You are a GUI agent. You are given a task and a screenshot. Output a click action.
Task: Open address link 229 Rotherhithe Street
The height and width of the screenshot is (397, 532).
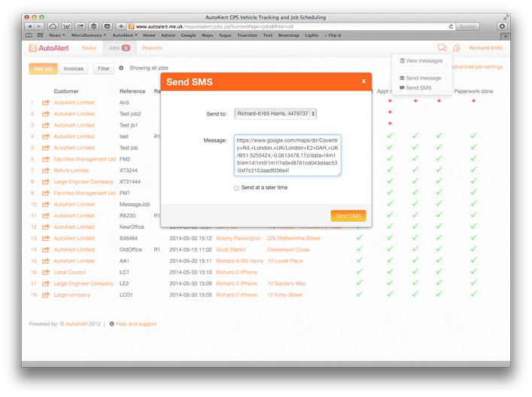coord(293,238)
